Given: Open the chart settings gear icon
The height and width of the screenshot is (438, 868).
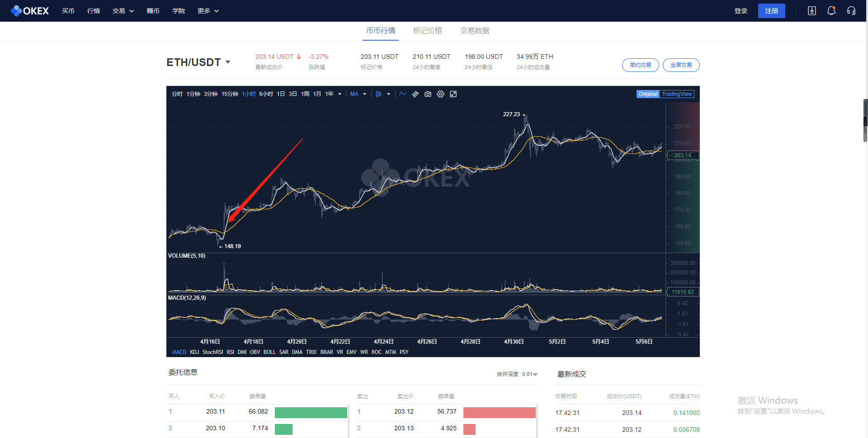Looking at the screenshot, I should pyautogui.click(x=440, y=94).
